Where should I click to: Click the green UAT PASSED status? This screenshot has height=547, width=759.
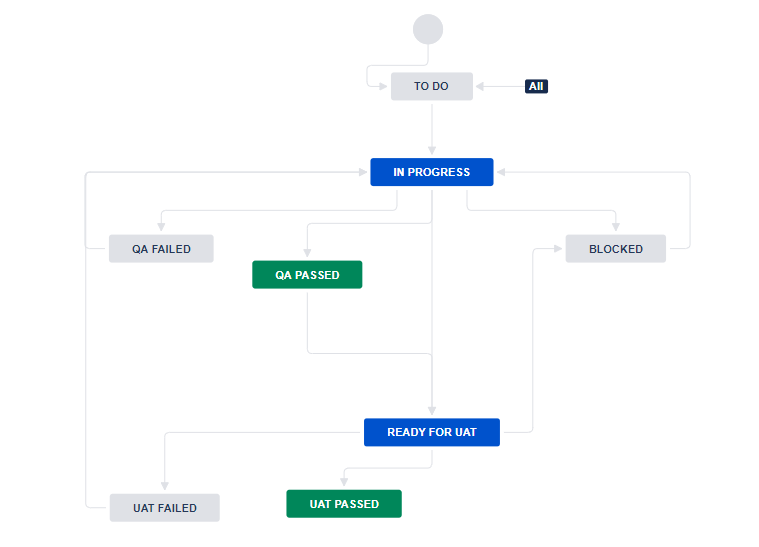click(x=344, y=504)
